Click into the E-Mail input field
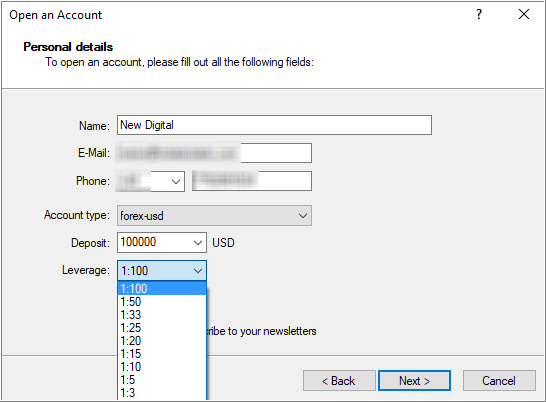546x402 pixels. [214, 153]
